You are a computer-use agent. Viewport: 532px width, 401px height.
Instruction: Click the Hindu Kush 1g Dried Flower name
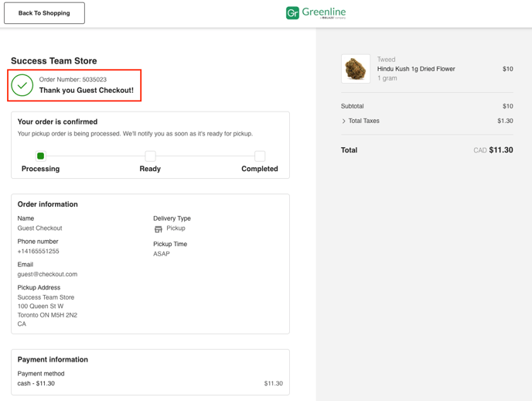(x=416, y=69)
